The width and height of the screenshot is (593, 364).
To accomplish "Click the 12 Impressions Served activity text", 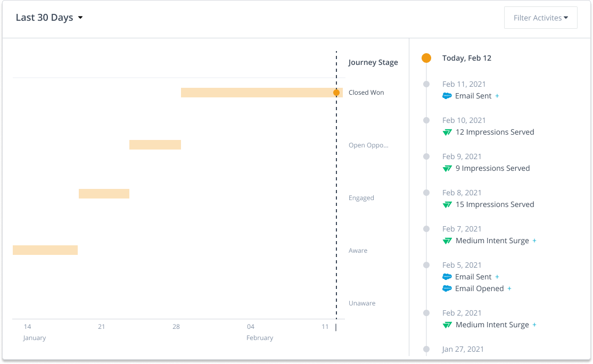I will click(x=495, y=132).
